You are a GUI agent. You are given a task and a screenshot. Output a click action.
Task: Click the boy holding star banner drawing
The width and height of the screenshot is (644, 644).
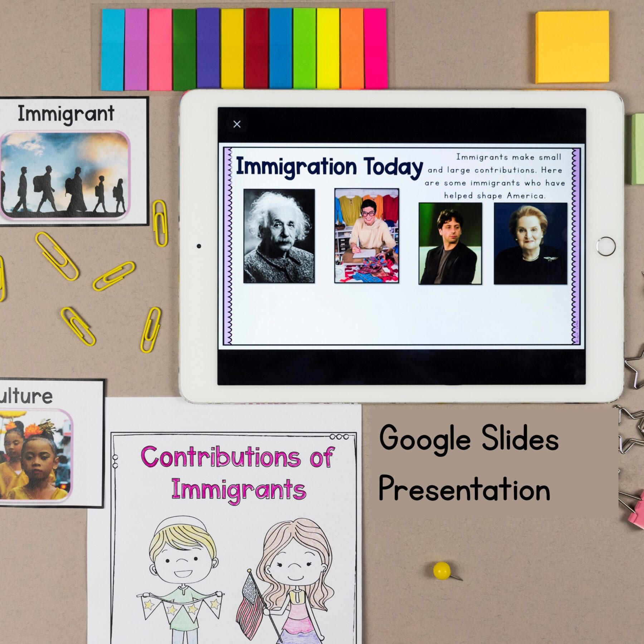click(182, 580)
